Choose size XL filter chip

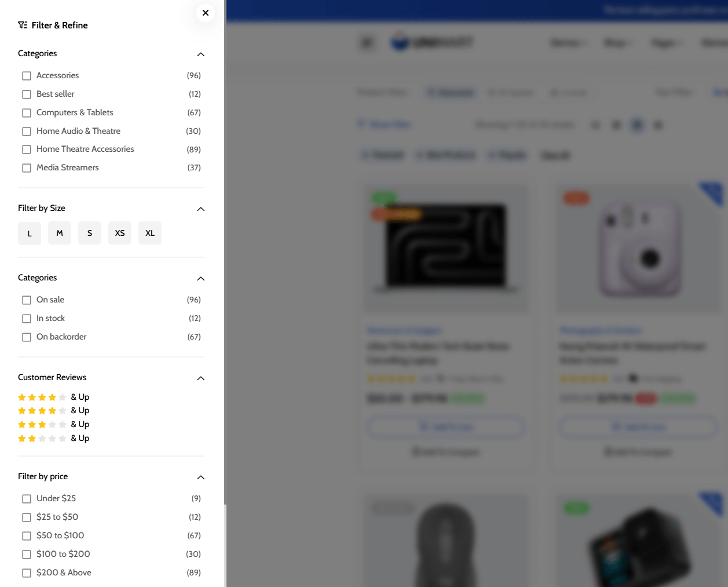(150, 233)
